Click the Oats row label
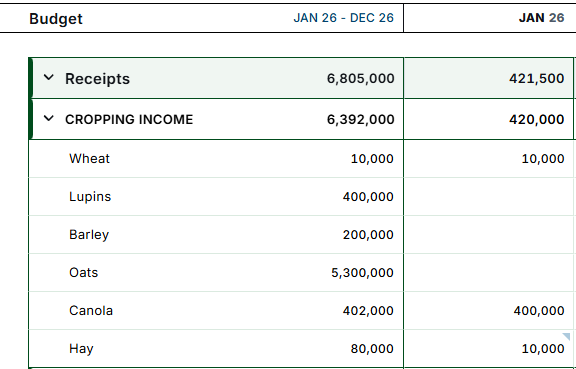The height and width of the screenshot is (369, 576). pos(83,272)
